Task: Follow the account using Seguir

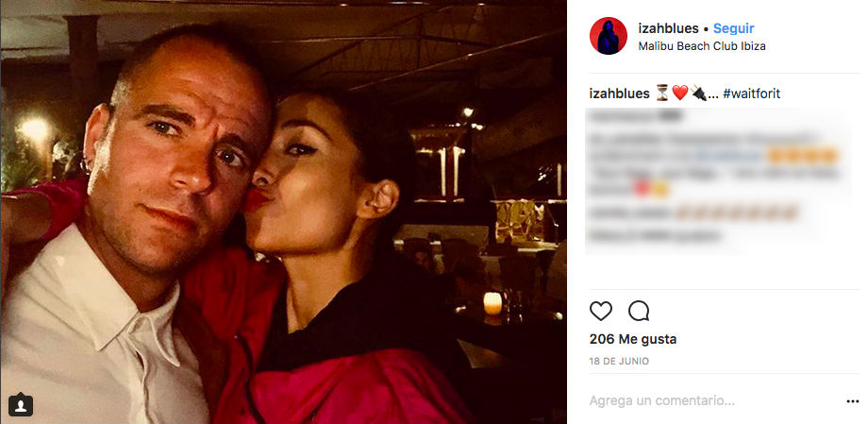Action: tap(733, 28)
